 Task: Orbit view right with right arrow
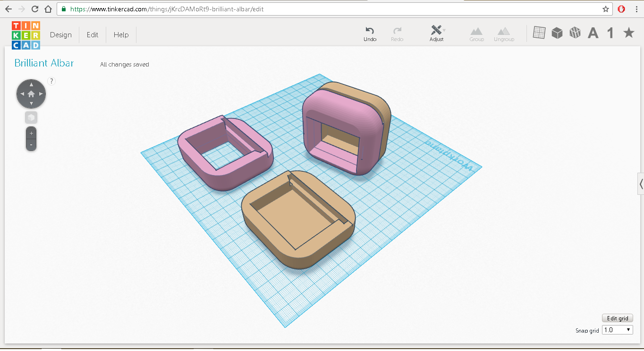(x=41, y=94)
